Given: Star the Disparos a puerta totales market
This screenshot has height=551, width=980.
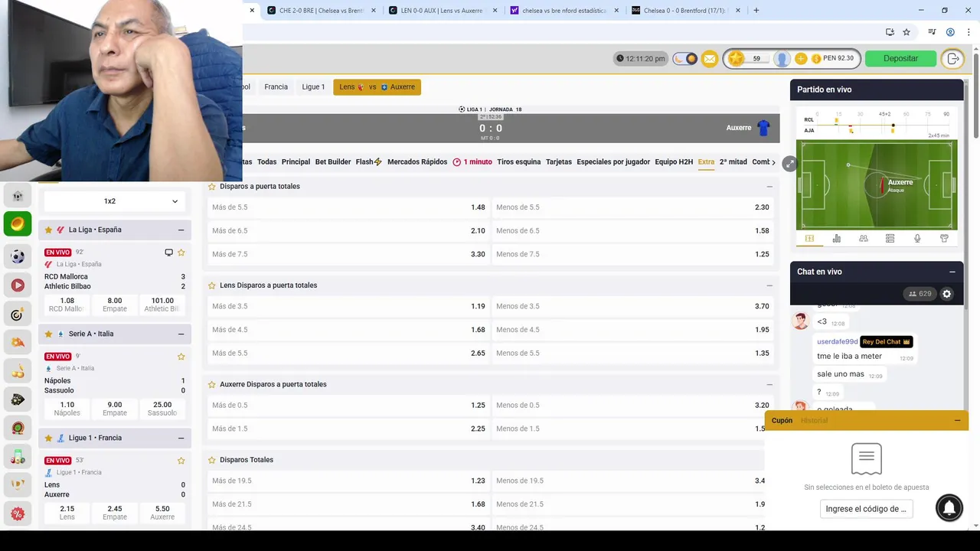Looking at the screenshot, I should pyautogui.click(x=212, y=186).
